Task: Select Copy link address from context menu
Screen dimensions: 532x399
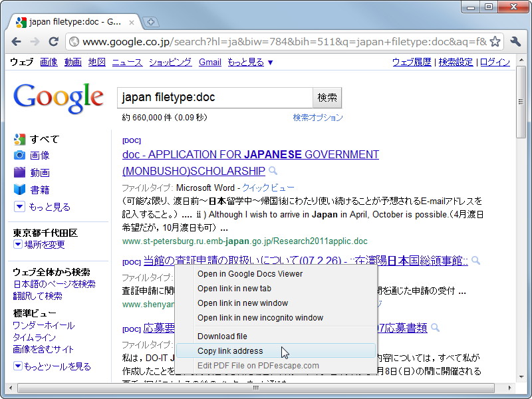Action: (230, 350)
